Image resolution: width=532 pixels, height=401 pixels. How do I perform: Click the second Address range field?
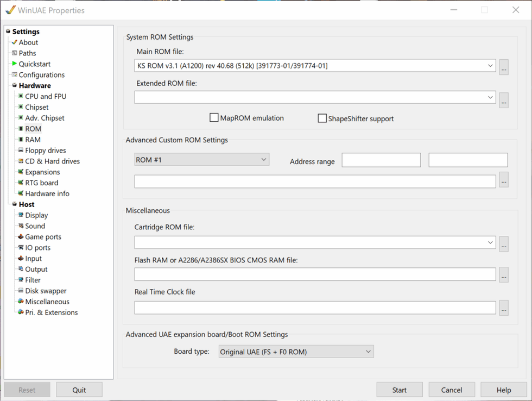[x=468, y=160]
